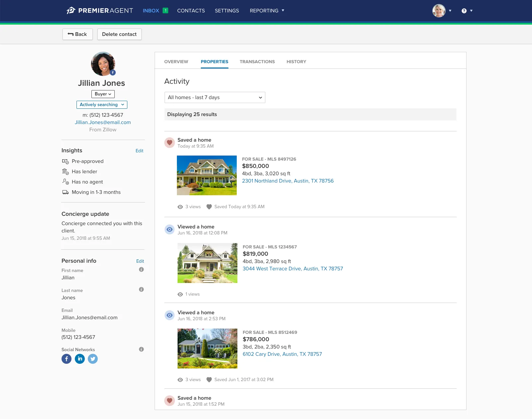Open the 6102 Cary Drive address link
The image size is (532, 419).
coord(282,354)
